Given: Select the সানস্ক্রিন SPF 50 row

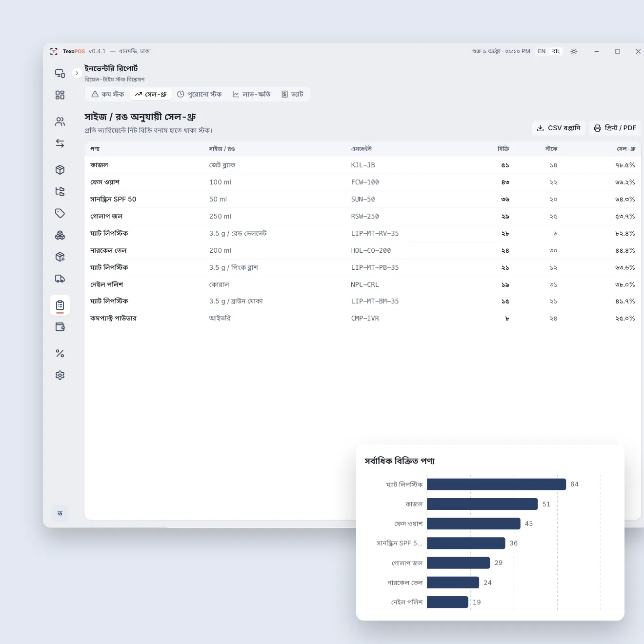Looking at the screenshot, I should (362, 200).
